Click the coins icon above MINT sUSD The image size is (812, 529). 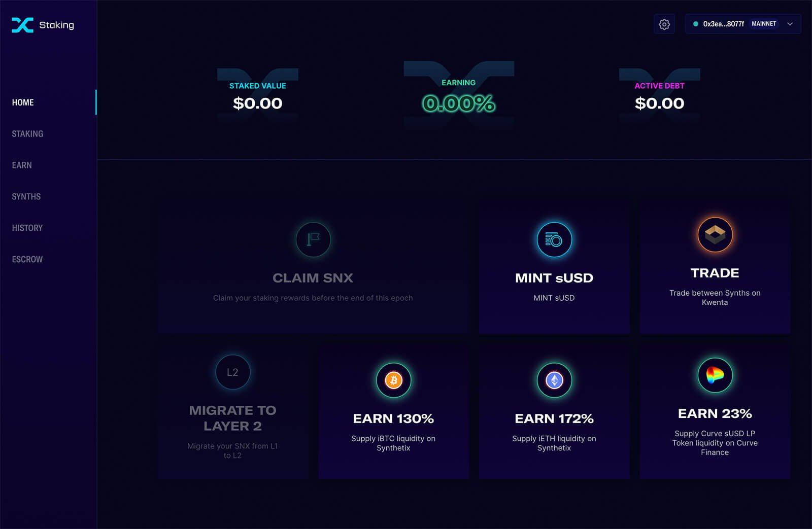coord(554,239)
